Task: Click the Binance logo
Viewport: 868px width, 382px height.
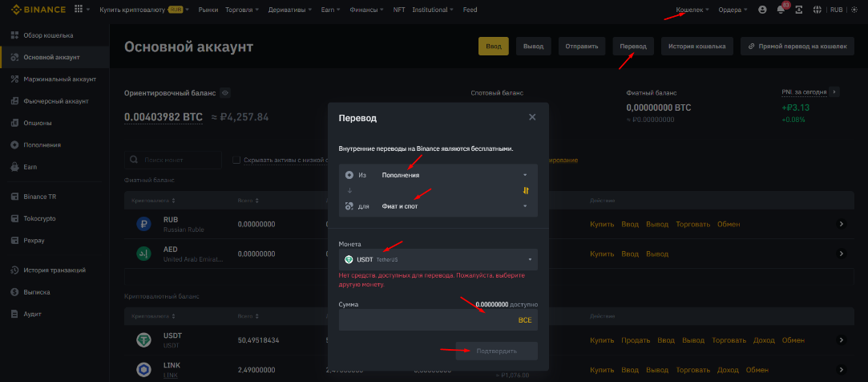Action: (38, 10)
